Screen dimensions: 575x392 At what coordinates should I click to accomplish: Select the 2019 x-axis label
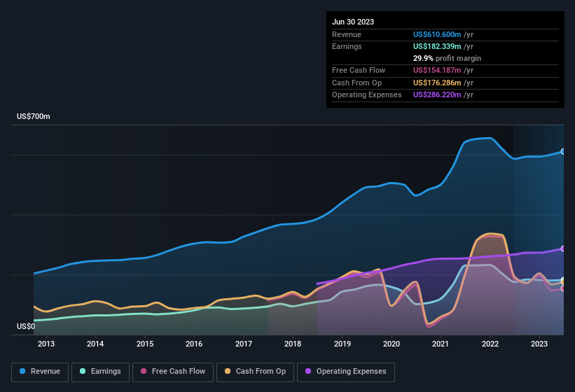point(342,344)
